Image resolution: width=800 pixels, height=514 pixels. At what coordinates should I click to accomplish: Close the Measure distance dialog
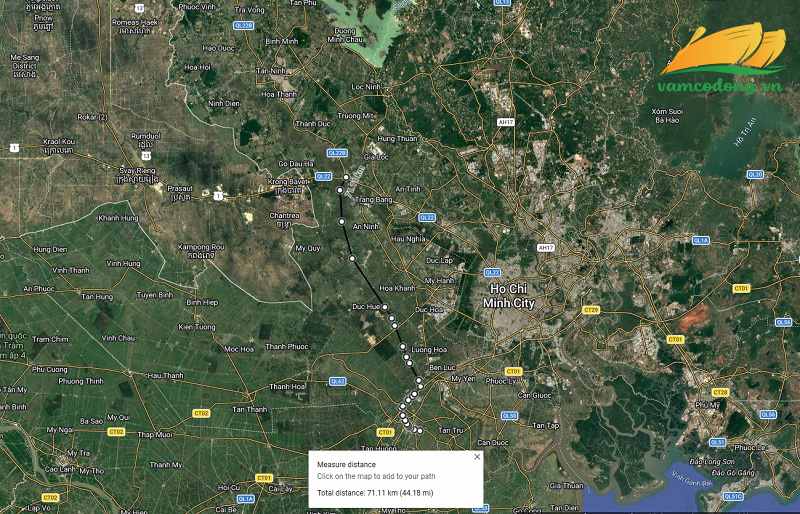coord(477,457)
